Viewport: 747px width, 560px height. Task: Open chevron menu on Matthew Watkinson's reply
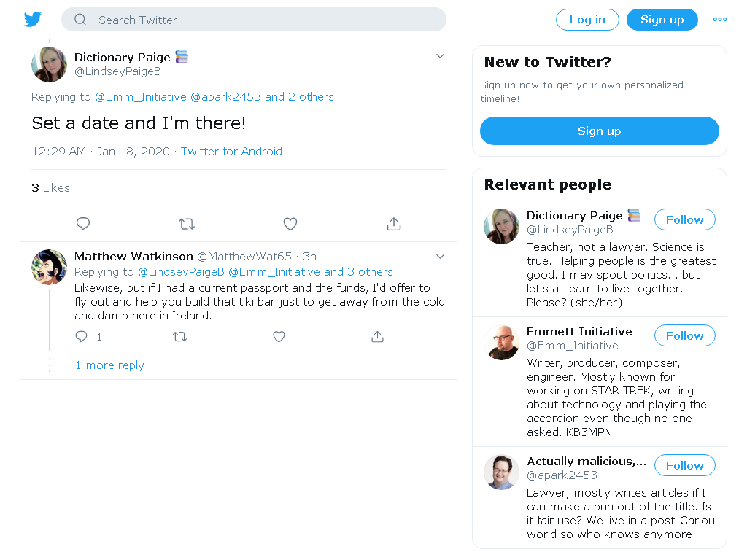pos(440,257)
